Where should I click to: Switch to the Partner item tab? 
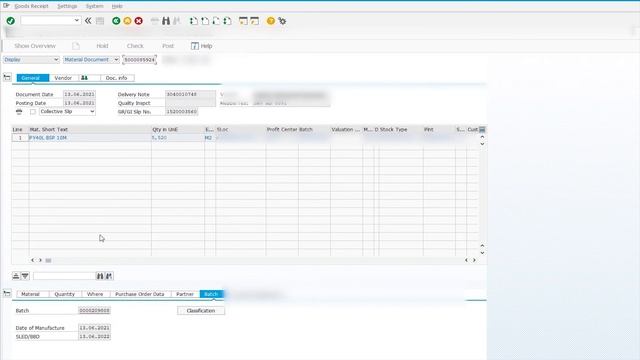[185, 294]
